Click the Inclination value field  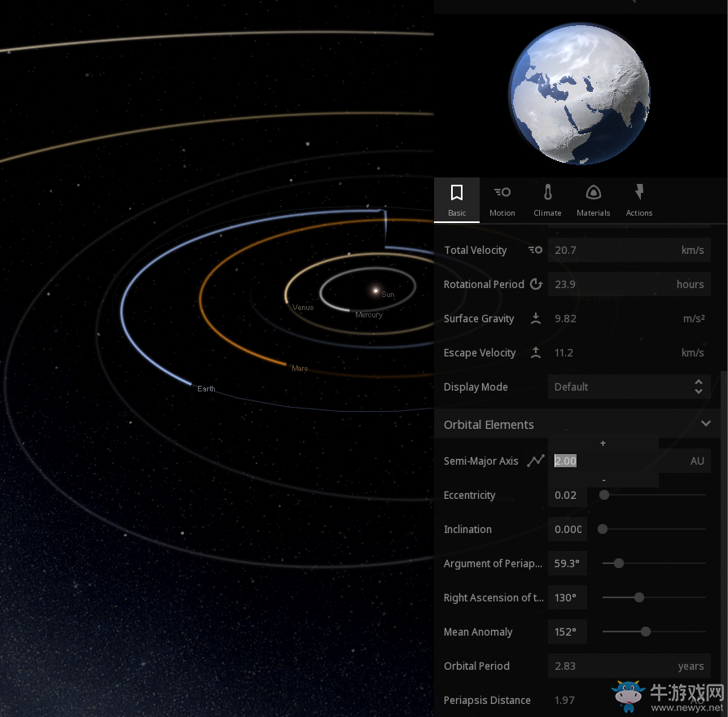click(568, 529)
